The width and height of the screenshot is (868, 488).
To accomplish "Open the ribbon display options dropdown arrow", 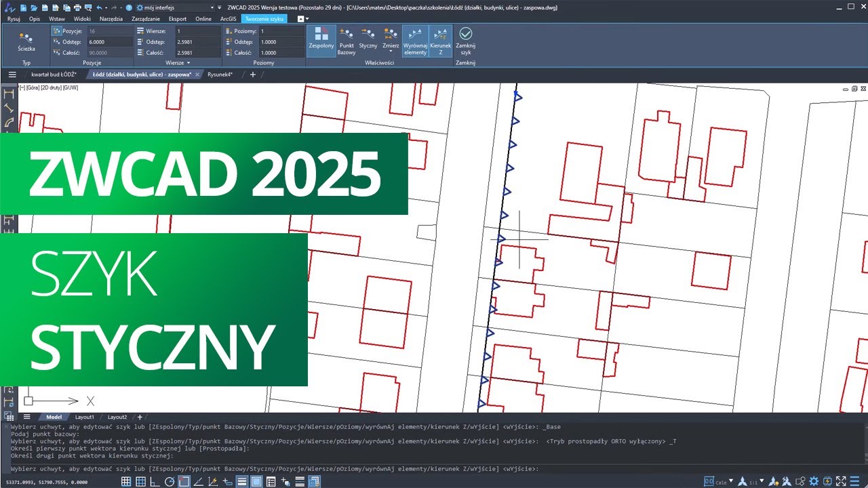I will pos(308,19).
